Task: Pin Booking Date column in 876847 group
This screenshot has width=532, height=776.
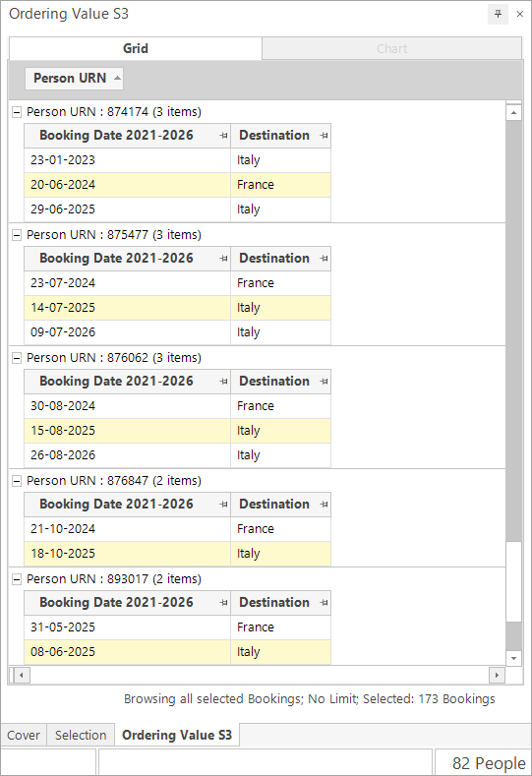Action: 223,505
